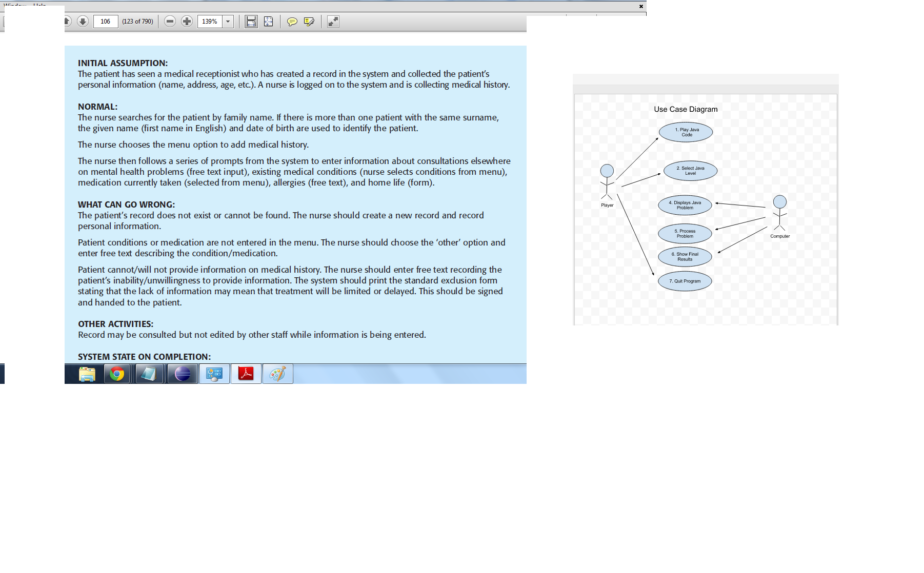Click the 'OTHER ACTIVITIES:' heading
Viewport: 924px width, 573px height.
click(115, 324)
